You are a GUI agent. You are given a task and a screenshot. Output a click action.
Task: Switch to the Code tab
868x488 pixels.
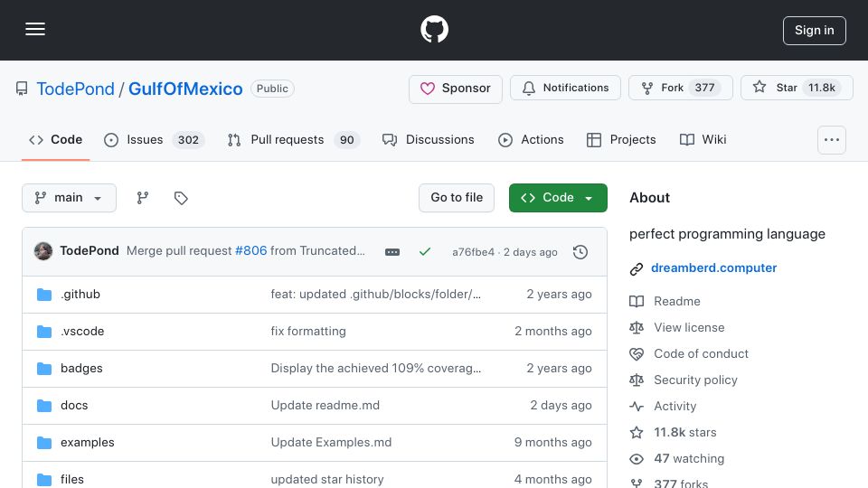point(55,140)
